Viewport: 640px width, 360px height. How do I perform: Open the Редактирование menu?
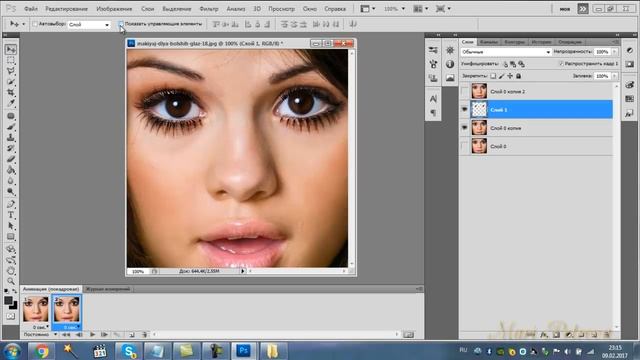(67, 9)
